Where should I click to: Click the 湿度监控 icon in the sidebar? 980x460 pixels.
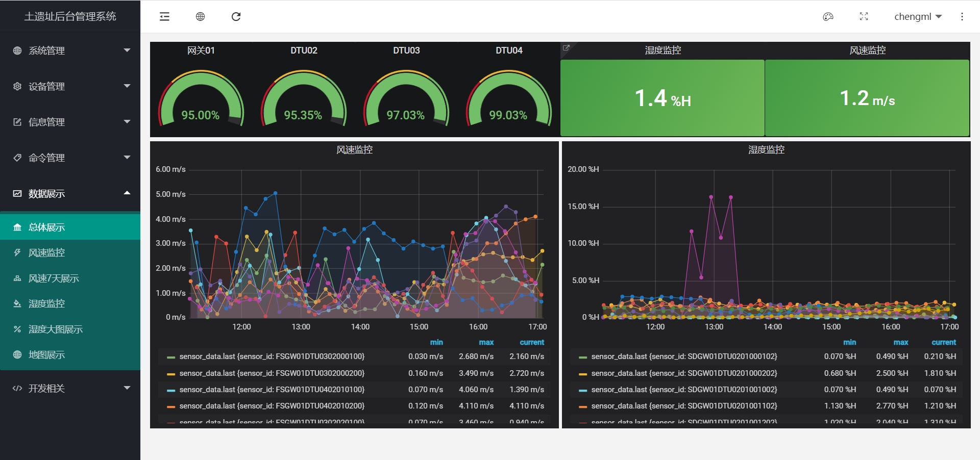(17, 304)
